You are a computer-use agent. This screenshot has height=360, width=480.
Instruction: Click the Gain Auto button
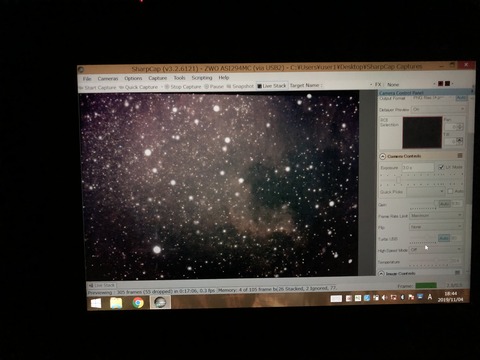click(x=444, y=203)
